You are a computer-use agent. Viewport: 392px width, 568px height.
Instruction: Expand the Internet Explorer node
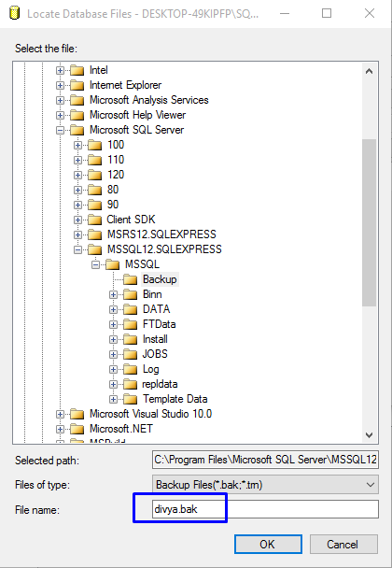[x=60, y=86]
